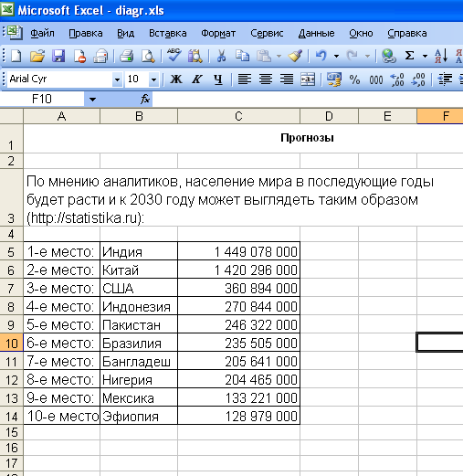Open the font size 10 dropdown
This screenshot has height=476, width=463.
153,79
